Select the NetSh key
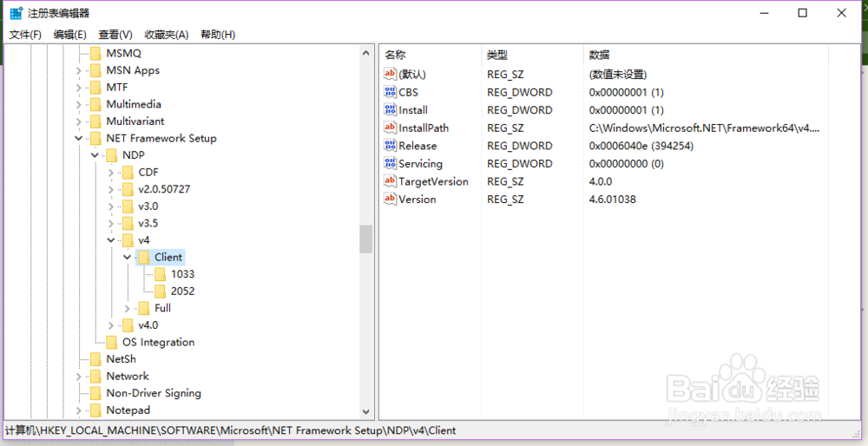 point(122,359)
